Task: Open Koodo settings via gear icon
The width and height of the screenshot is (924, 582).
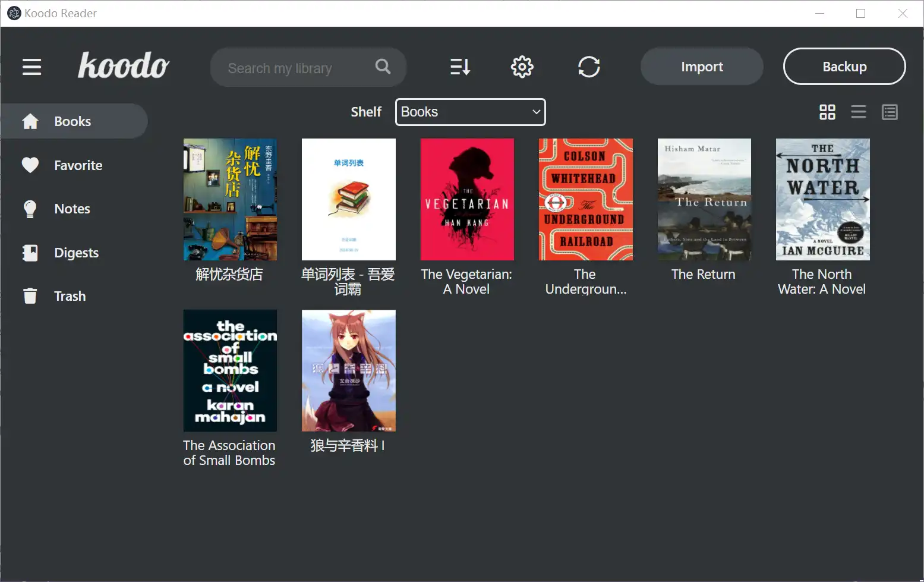Action: pos(522,67)
